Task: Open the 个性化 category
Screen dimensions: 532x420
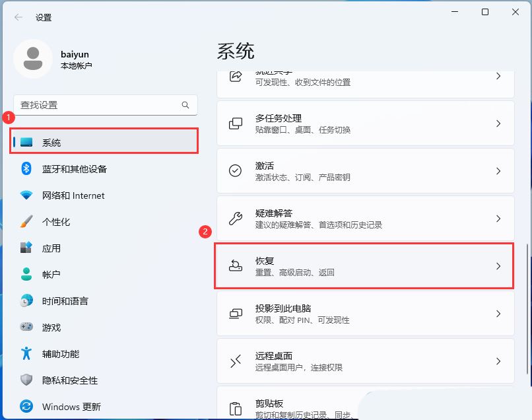Action: click(104, 222)
